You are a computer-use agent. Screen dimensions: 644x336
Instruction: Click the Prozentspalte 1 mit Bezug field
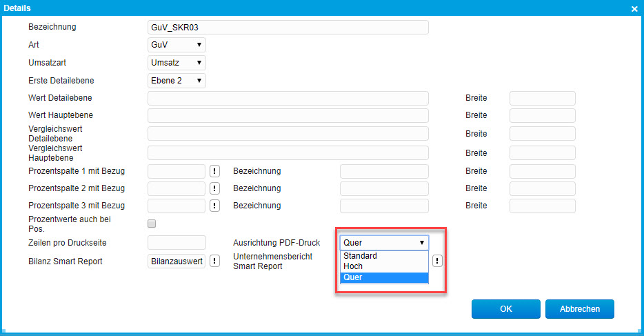177,171
